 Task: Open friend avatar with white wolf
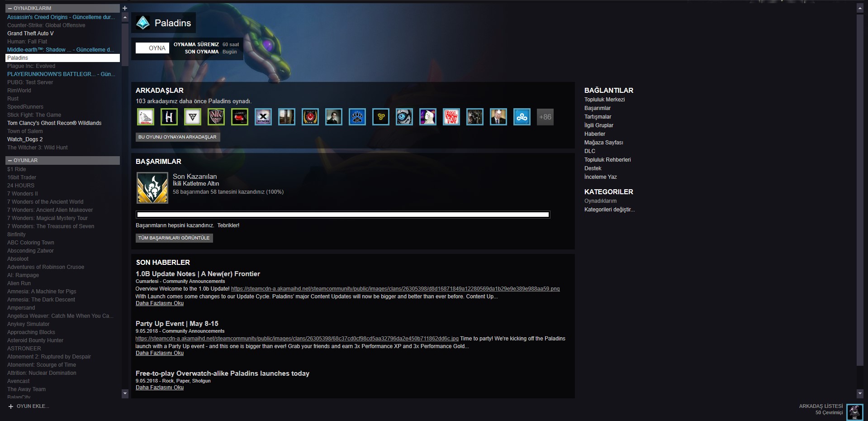click(146, 117)
